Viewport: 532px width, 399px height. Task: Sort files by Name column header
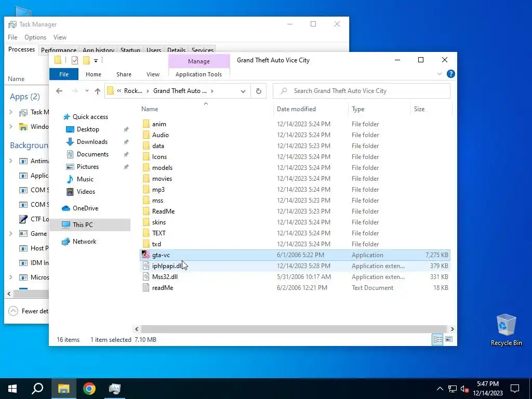(x=206, y=109)
